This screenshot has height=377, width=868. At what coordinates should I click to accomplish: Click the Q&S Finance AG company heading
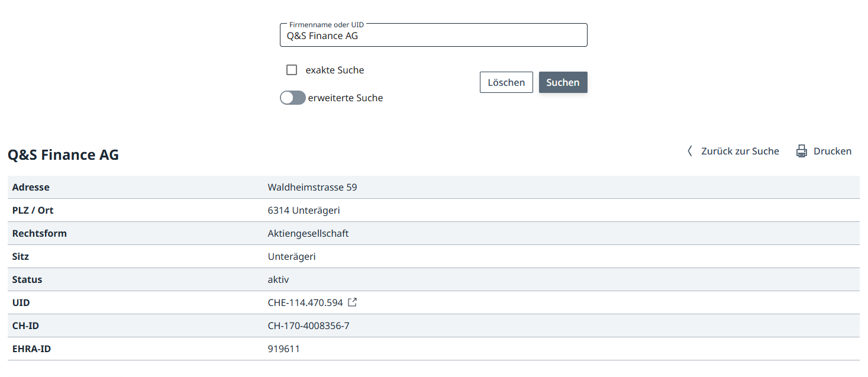click(x=63, y=155)
